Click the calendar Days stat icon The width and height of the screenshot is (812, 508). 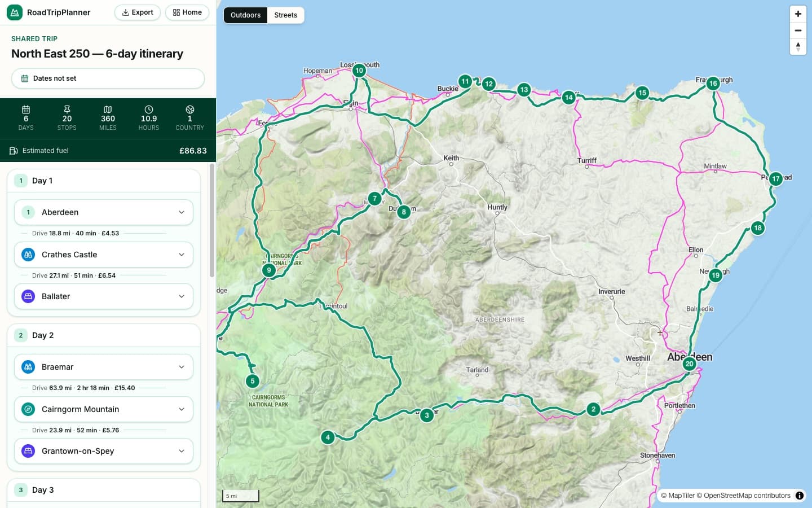(x=26, y=109)
